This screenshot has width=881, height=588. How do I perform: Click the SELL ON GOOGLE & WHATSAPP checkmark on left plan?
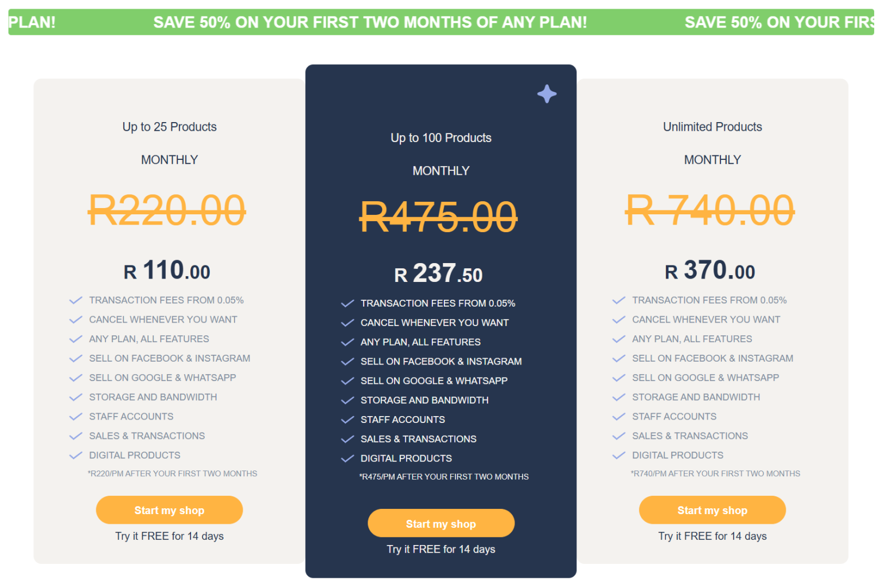pos(76,377)
